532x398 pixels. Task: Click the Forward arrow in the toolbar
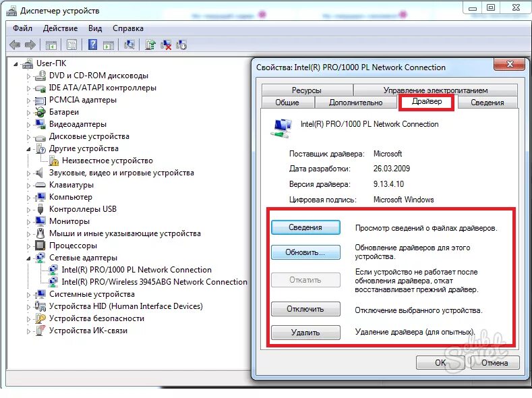click(30, 45)
